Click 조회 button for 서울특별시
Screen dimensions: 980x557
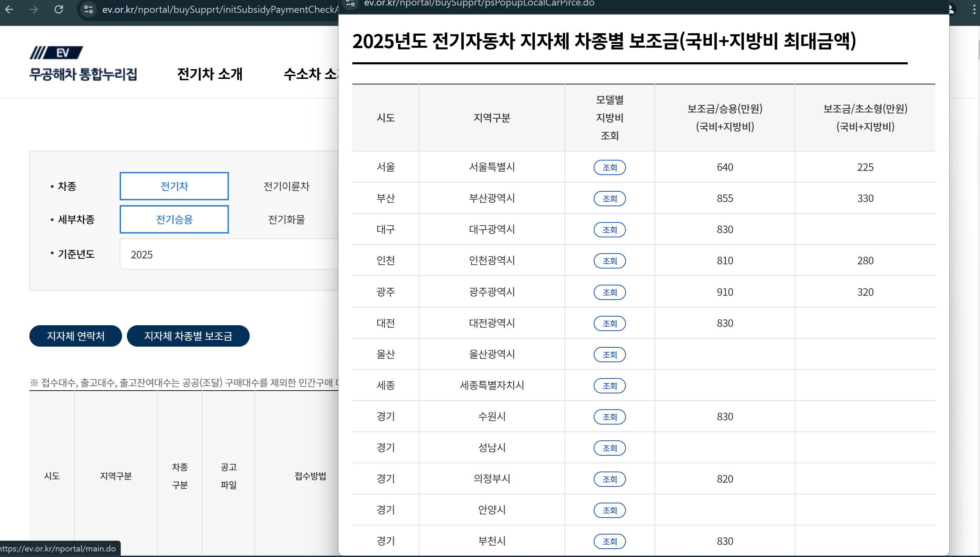[610, 167]
